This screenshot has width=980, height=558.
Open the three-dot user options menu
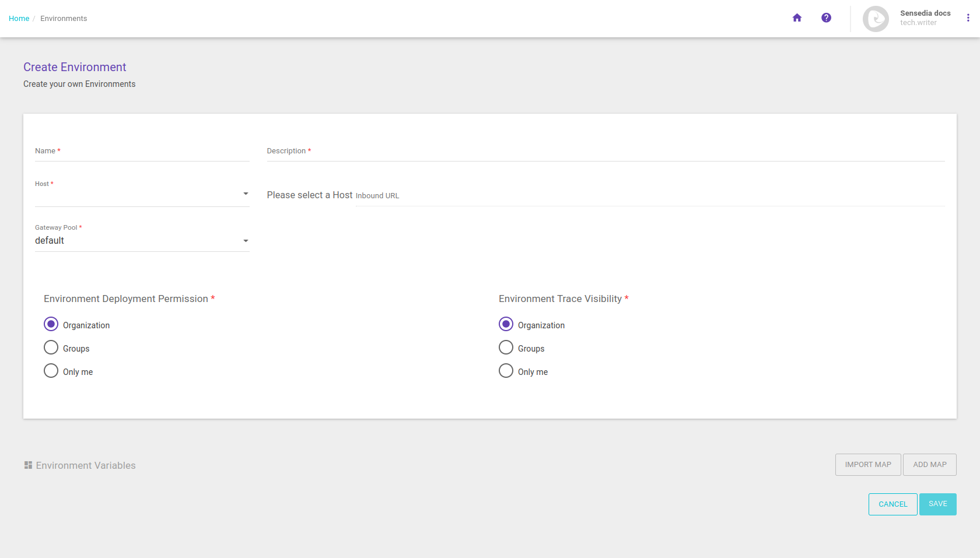968,18
